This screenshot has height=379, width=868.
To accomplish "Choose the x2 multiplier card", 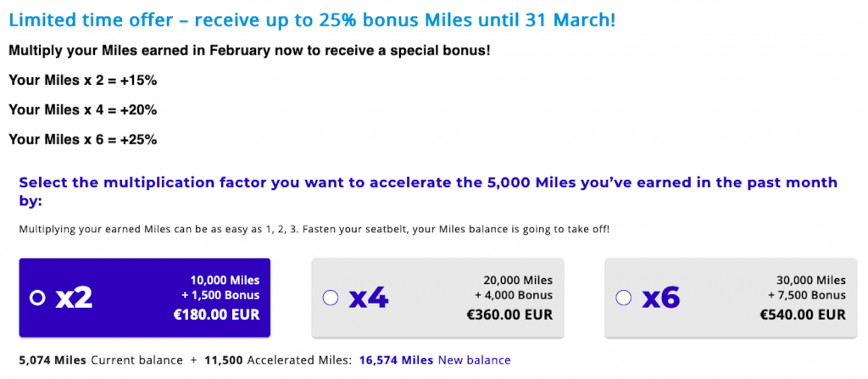I will click(x=144, y=298).
